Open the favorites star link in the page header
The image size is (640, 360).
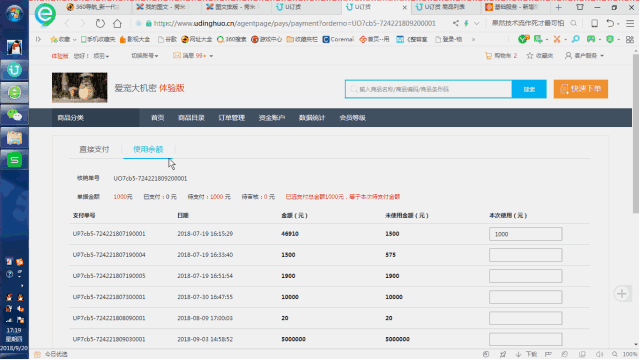[x=540, y=56]
